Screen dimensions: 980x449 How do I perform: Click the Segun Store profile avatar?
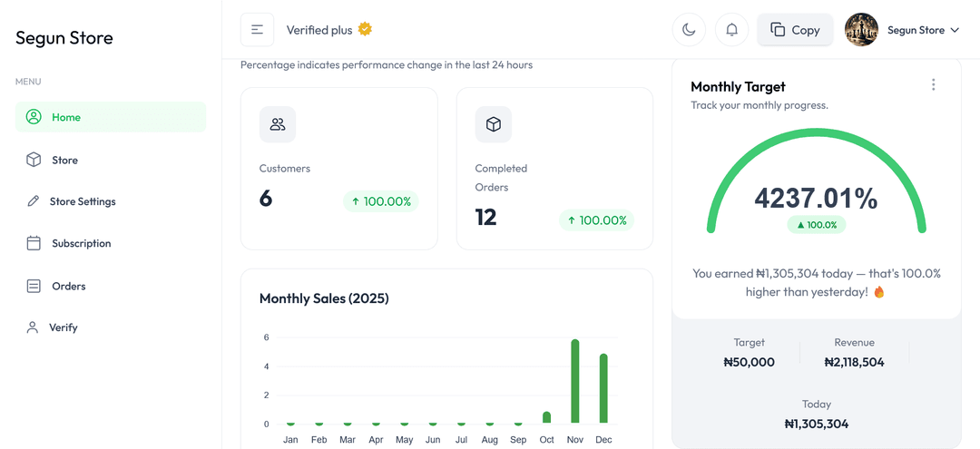(x=861, y=30)
